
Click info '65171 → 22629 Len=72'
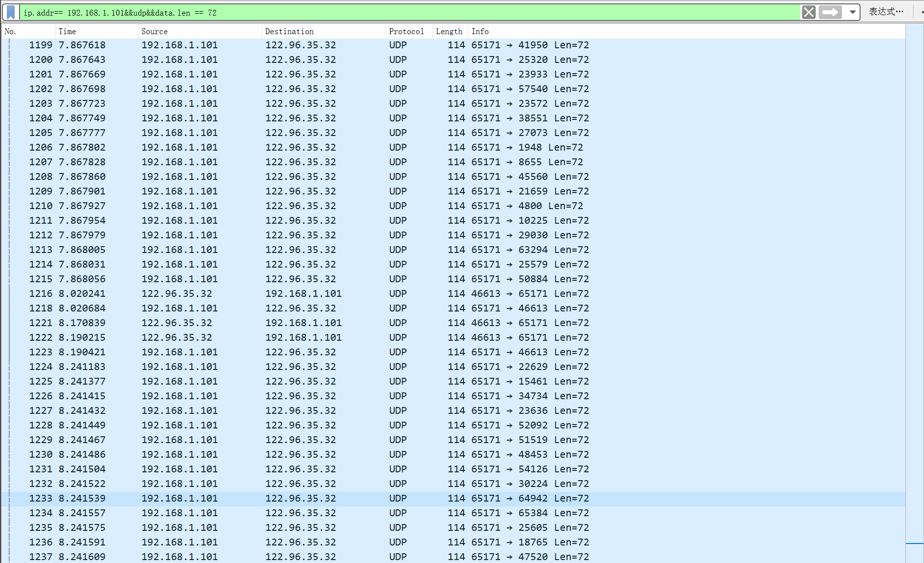(530, 367)
